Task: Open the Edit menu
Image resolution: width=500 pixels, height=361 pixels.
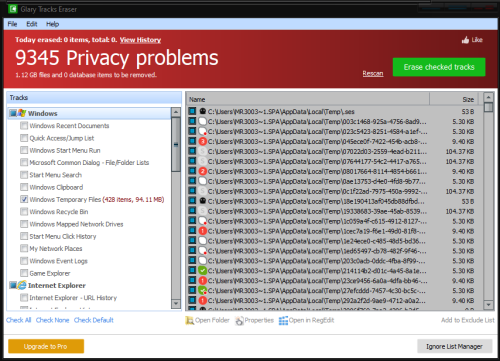Action: (32, 24)
